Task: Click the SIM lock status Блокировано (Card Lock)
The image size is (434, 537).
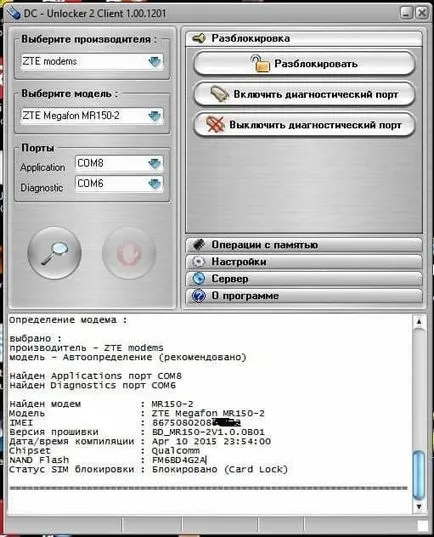Action: coord(220,470)
